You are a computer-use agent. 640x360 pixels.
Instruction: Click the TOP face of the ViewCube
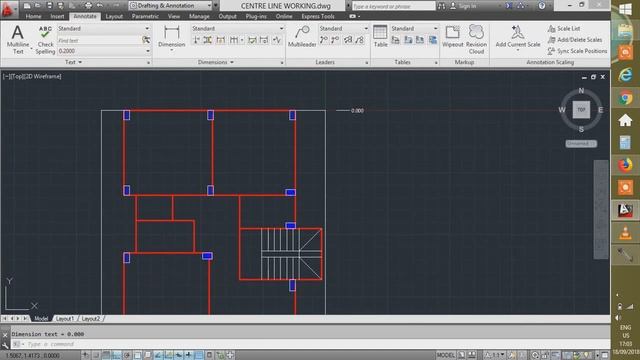pos(581,110)
